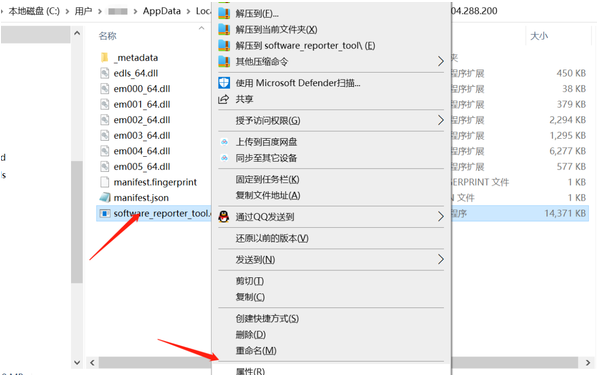Select 创建快捷方式(S)

pos(267,318)
